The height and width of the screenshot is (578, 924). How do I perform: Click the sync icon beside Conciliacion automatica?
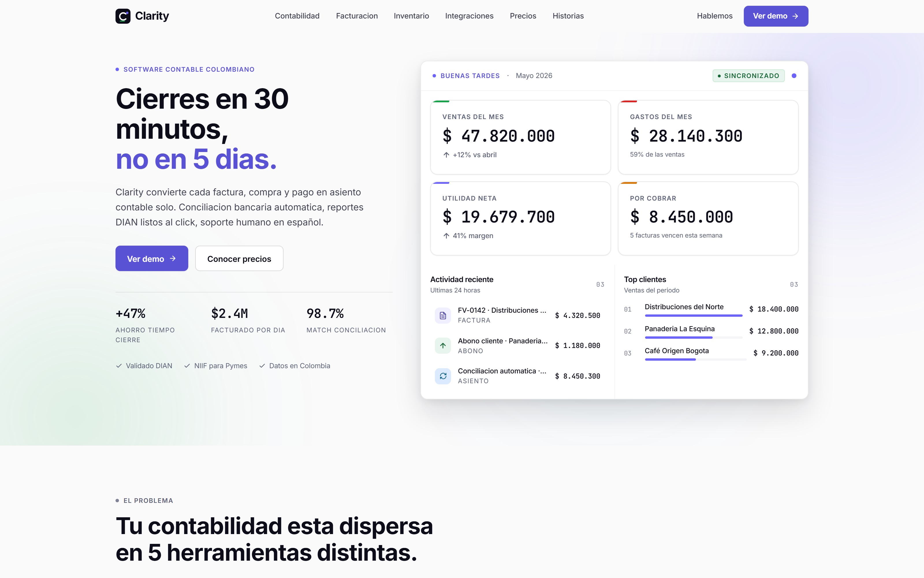pos(443,376)
